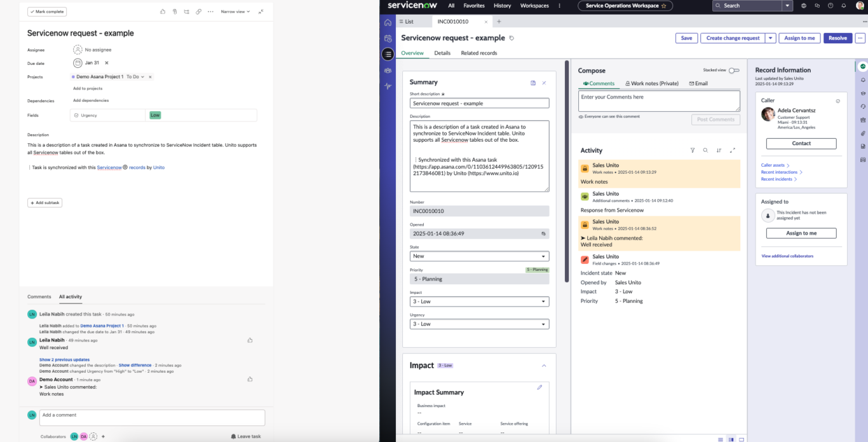868x442 pixels.
Task: Attach a file using Asana paperclip icon
Action: tap(174, 11)
